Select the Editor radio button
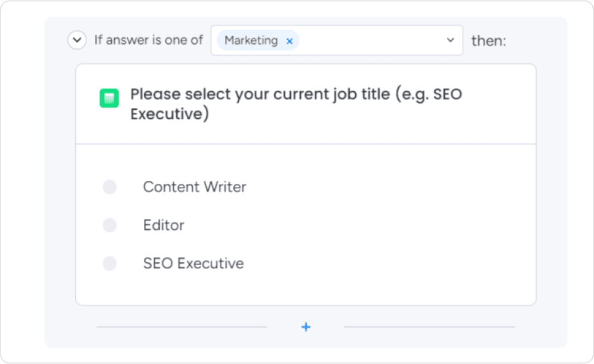 tap(110, 225)
